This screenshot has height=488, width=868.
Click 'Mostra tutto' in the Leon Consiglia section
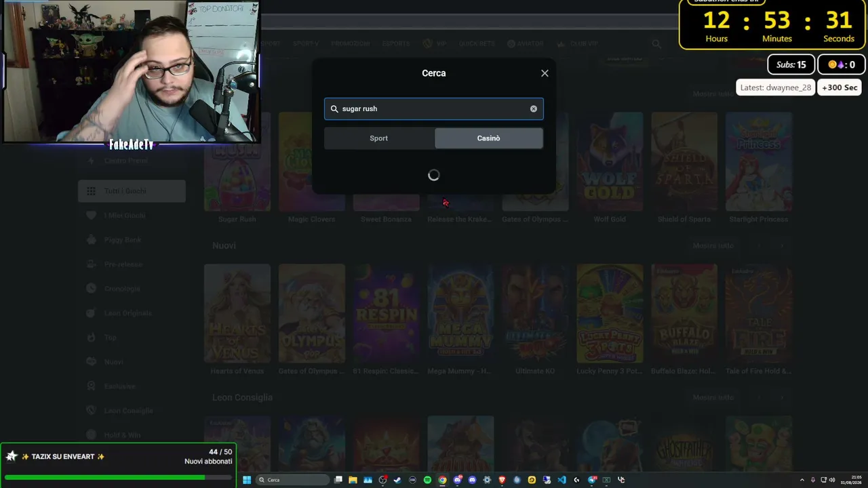(x=713, y=397)
